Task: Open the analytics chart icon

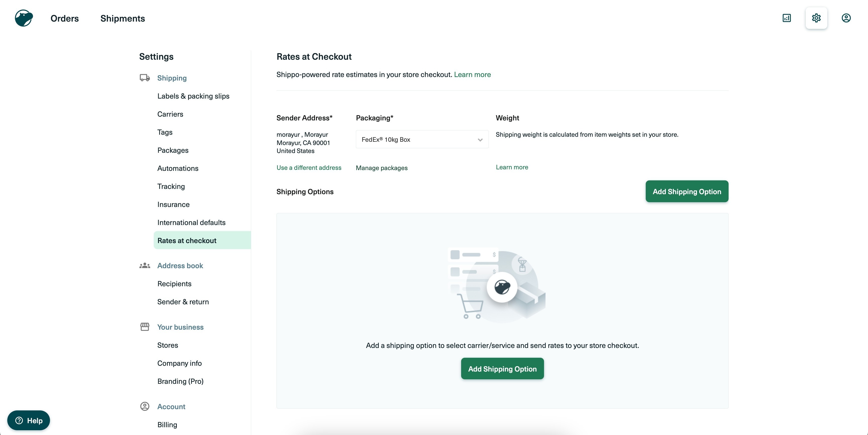Action: (786, 18)
